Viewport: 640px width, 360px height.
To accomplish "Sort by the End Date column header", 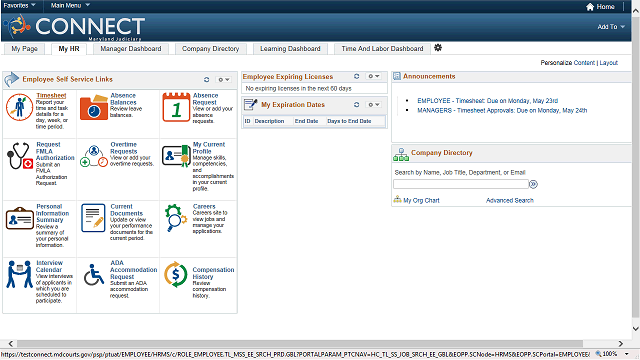I will [x=307, y=121].
